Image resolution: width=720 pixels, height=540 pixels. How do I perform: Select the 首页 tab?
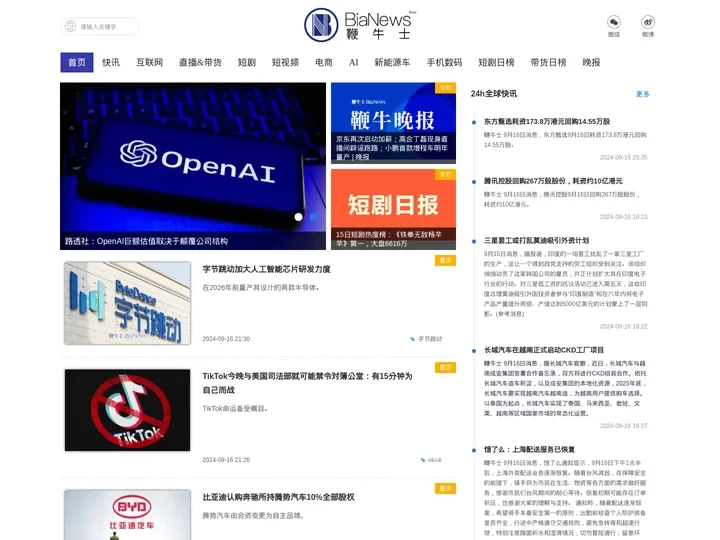click(x=77, y=62)
